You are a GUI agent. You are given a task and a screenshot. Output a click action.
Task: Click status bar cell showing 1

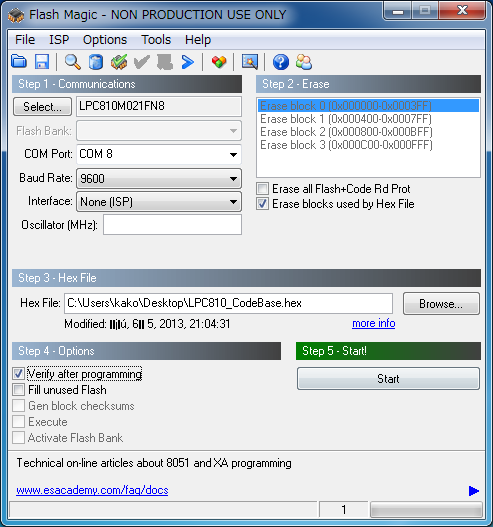[x=343, y=510]
